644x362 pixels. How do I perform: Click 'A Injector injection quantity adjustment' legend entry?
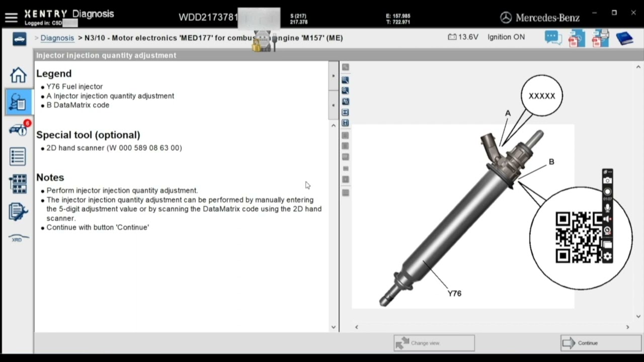(110, 96)
